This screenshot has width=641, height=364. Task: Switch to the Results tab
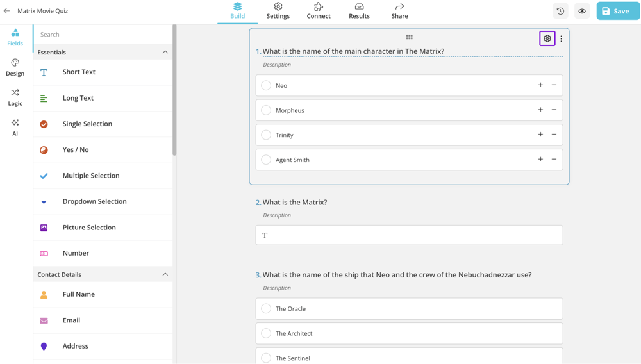point(359,11)
